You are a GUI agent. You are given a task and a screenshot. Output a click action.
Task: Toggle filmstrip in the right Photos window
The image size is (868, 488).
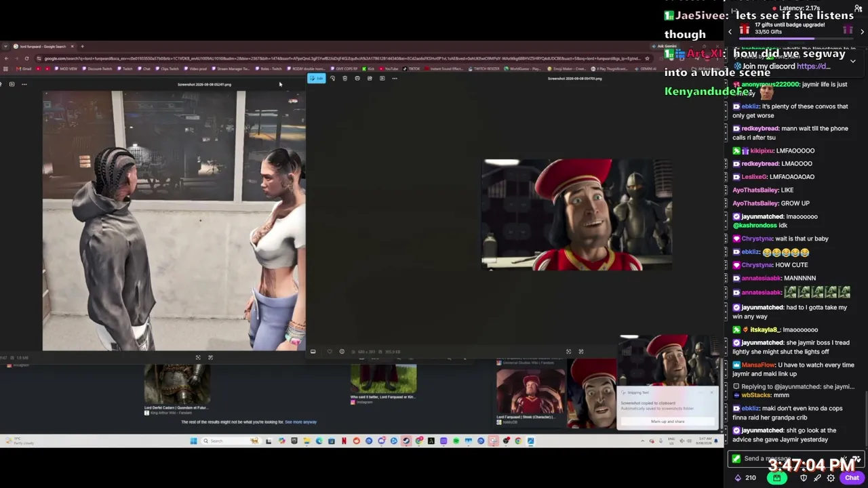[313, 352]
